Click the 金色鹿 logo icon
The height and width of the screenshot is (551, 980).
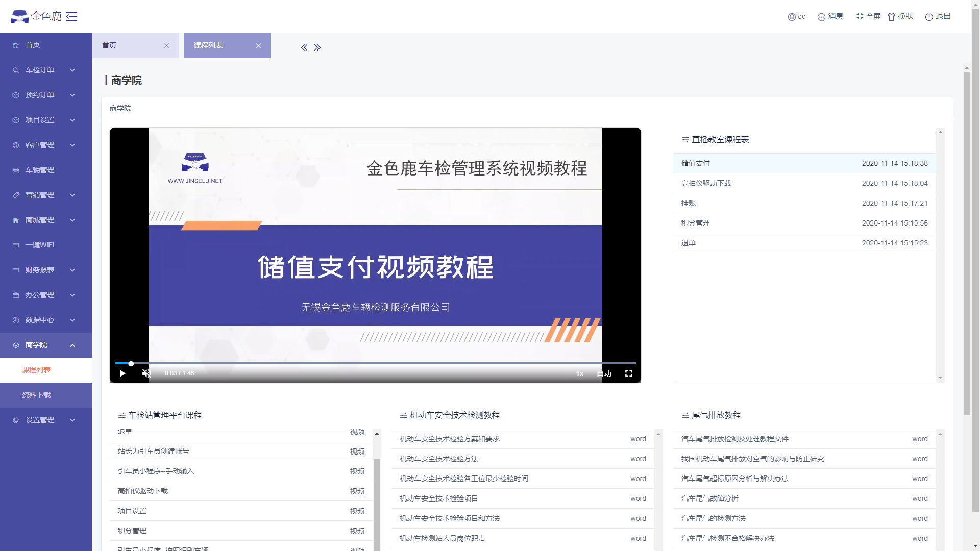19,16
